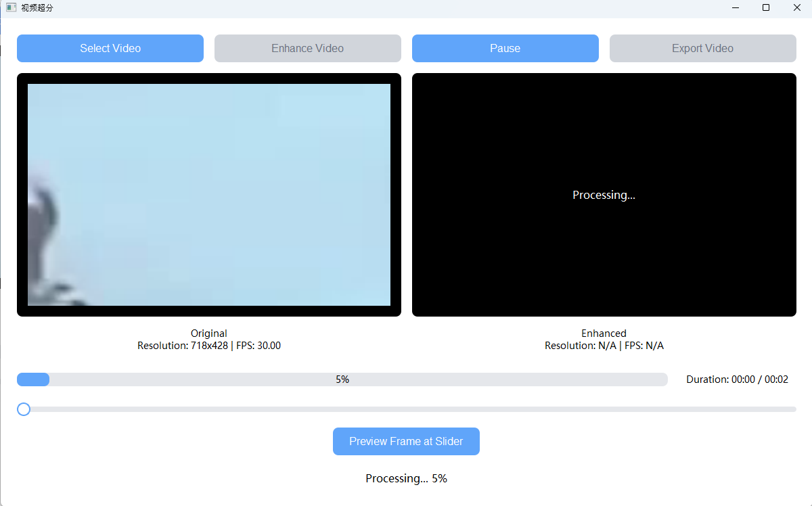This screenshot has width=812, height=506.
Task: Click the 'Duration: 00:00 / 00:02' label
Action: [738, 379]
